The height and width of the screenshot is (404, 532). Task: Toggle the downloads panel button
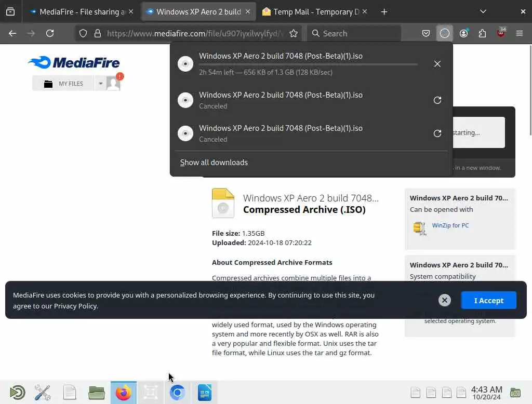(x=445, y=33)
